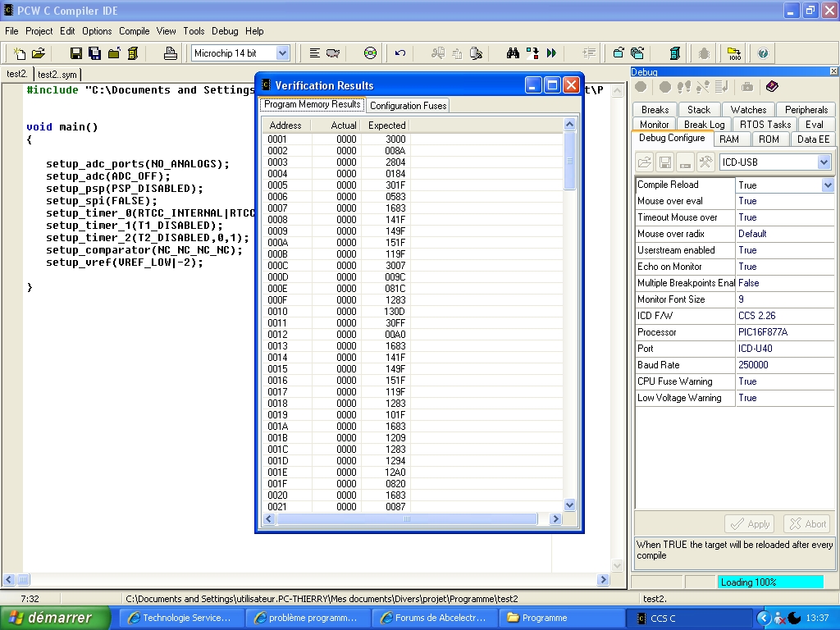
Task: Click the green double-arrow icon
Action: click(551, 53)
